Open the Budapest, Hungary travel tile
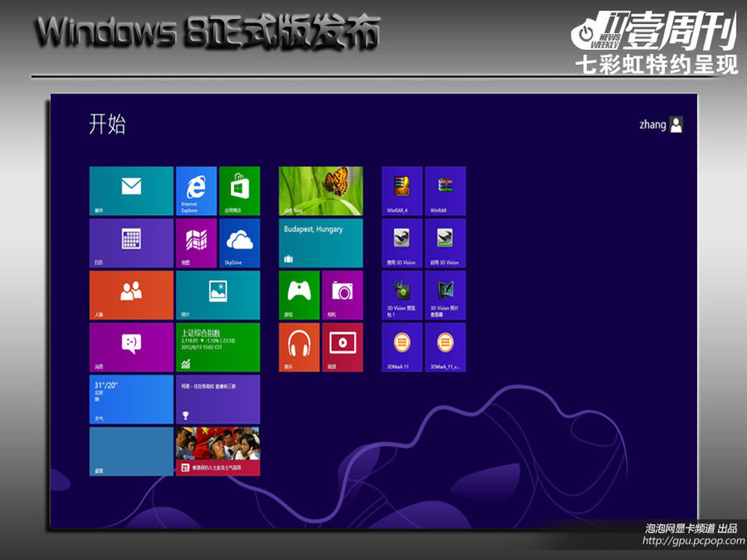The width and height of the screenshot is (747, 560). 321,243
